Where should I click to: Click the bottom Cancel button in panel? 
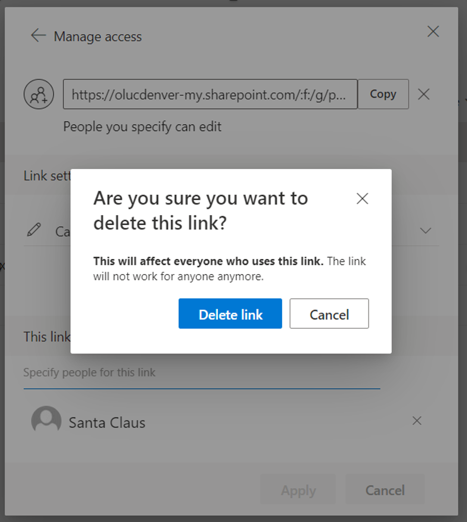pyautogui.click(x=385, y=490)
